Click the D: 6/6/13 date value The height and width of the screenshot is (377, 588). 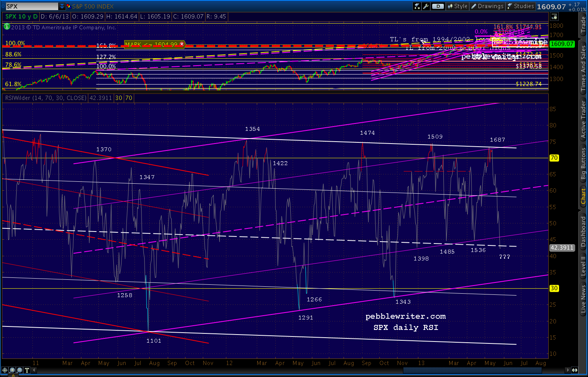(x=55, y=17)
